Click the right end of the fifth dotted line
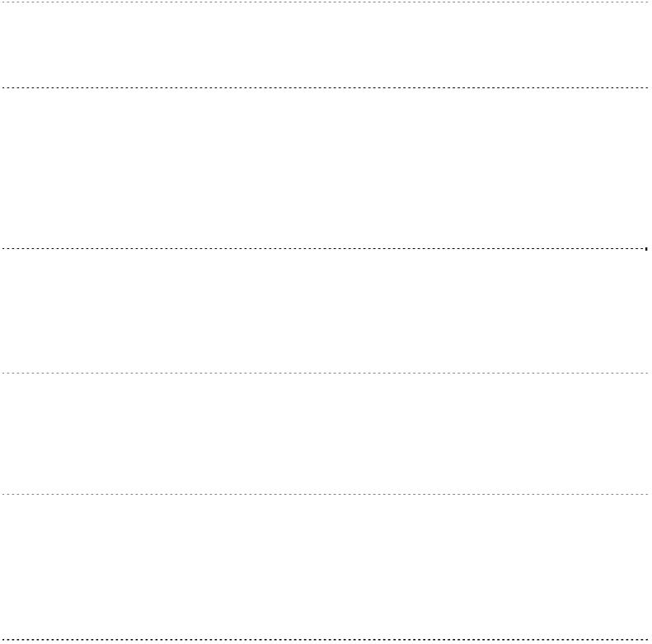The width and height of the screenshot is (652, 644). click(x=647, y=495)
